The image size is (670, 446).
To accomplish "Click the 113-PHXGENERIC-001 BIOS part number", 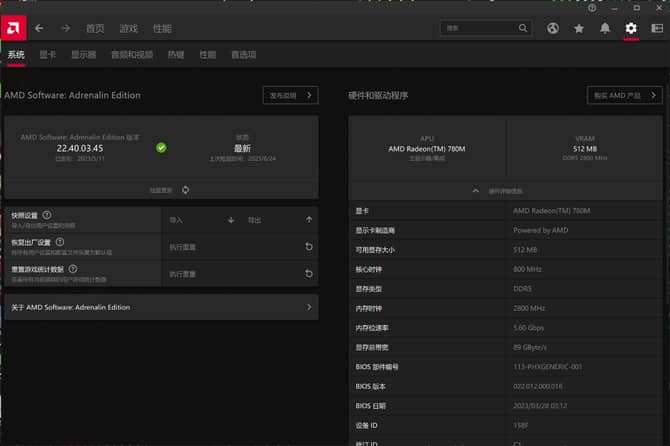I will 547,367.
